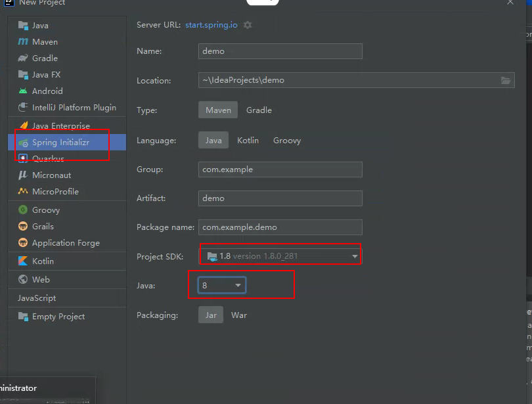Open the start.spring.io server link
532x404 pixels.
tap(213, 25)
